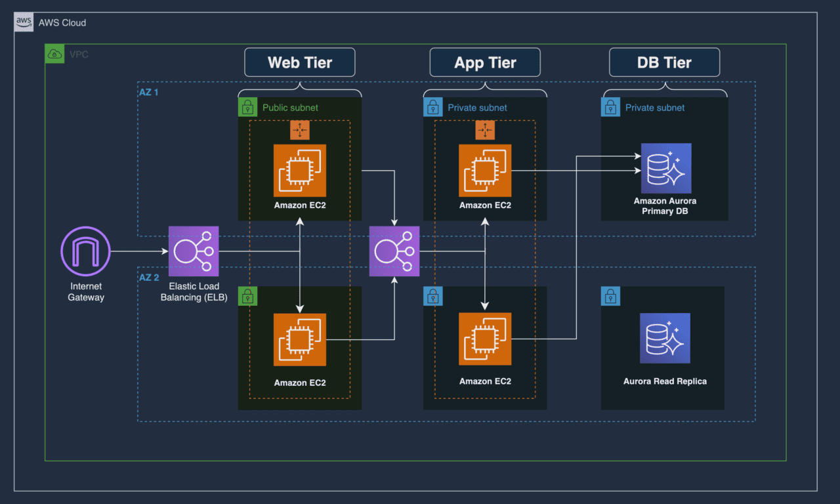Select the Elastic Load Balancing icon near Internet Gateway
Viewport: 840px width, 504px height.
(194, 251)
